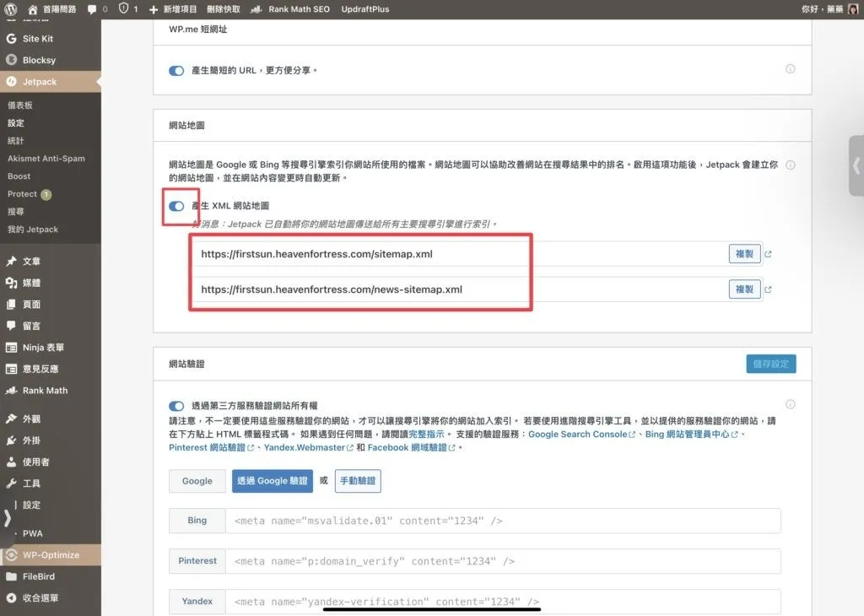Open external link icon beside sitemap.xml row
Screen dimensions: 864x616
click(768, 254)
